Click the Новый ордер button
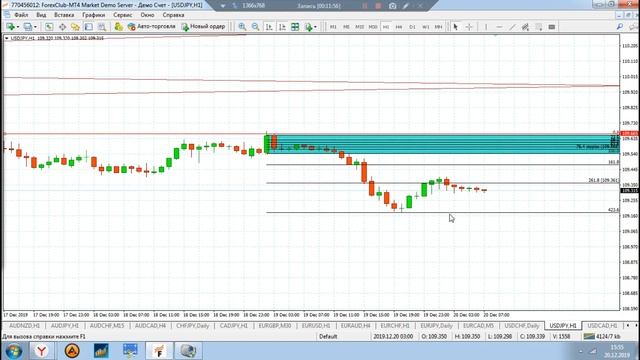 pyautogui.click(x=203, y=27)
